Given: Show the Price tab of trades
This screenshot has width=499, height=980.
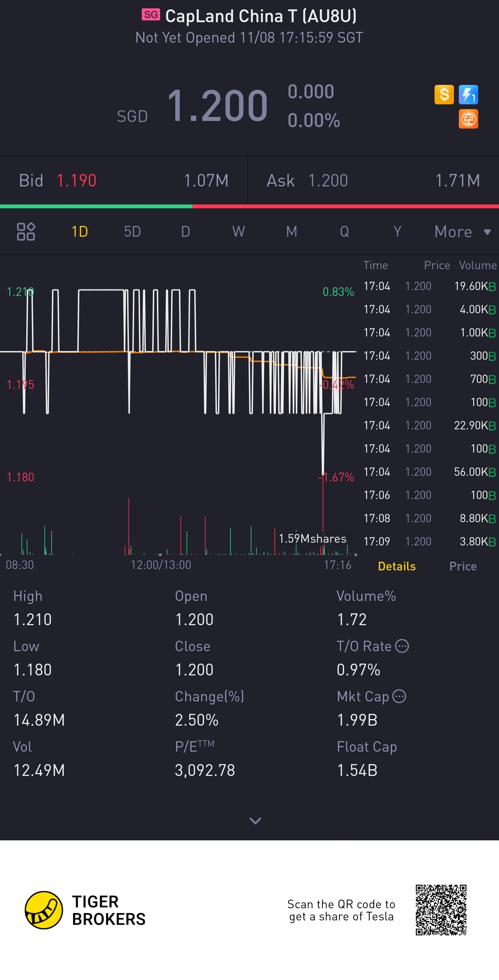Looking at the screenshot, I should tap(463, 566).
